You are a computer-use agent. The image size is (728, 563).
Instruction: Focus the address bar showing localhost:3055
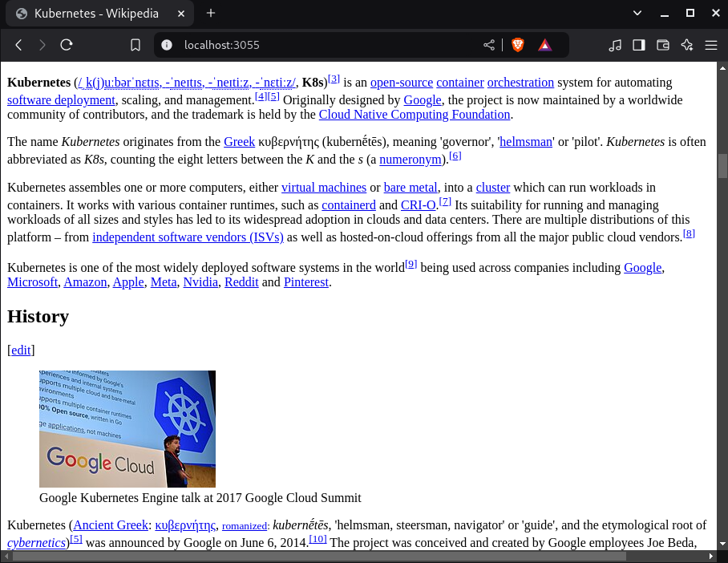click(x=325, y=45)
